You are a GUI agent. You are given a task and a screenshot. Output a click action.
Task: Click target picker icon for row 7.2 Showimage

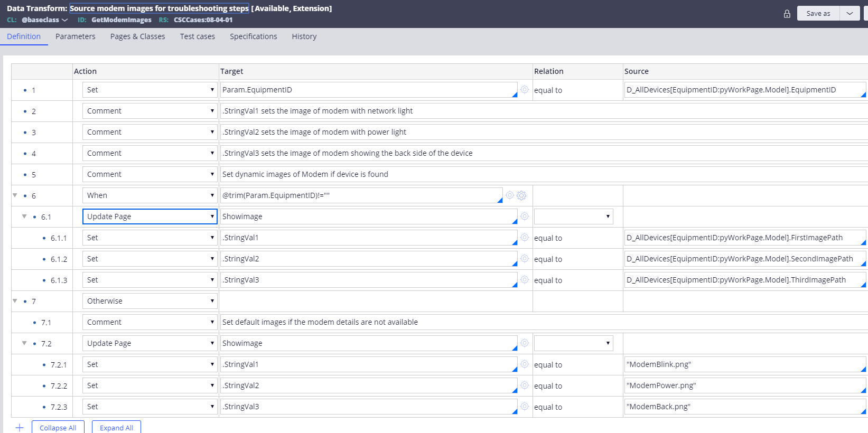(525, 343)
